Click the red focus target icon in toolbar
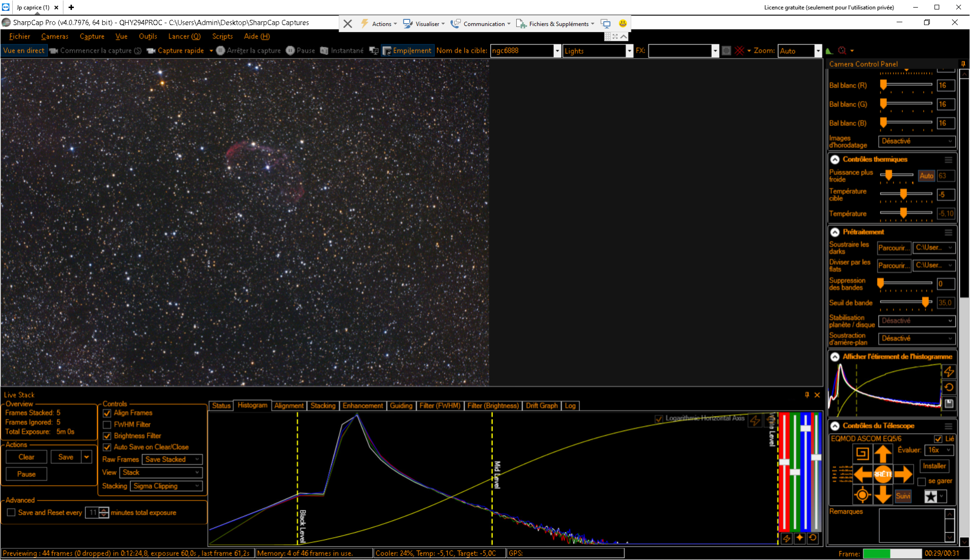Screen dimensions: 970x560 click(x=842, y=51)
